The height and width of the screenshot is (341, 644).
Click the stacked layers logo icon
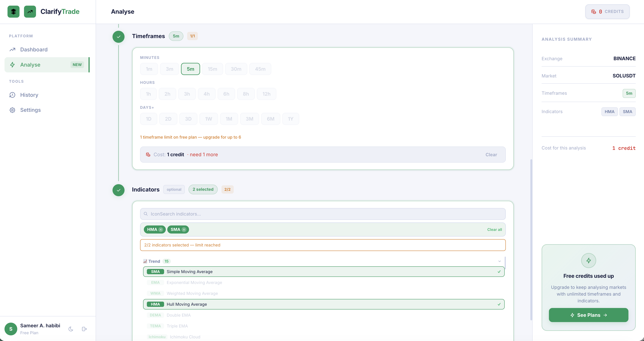coord(13,11)
